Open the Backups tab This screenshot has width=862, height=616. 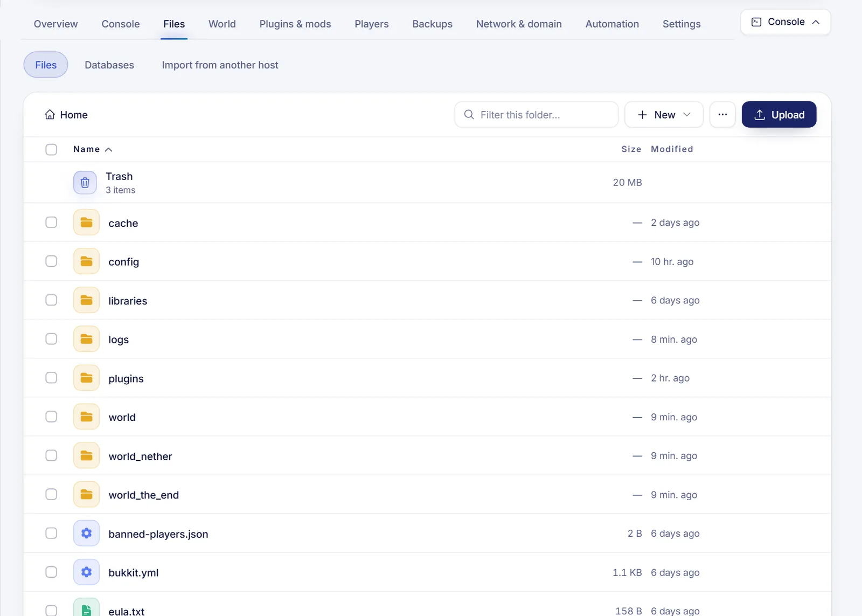pyautogui.click(x=432, y=24)
